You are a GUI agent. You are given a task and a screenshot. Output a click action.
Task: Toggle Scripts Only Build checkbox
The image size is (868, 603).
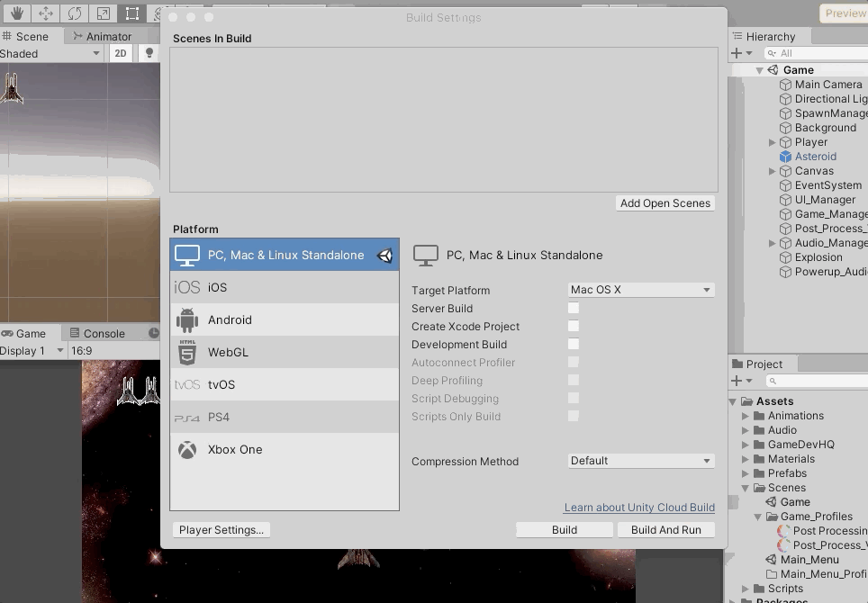(x=574, y=416)
